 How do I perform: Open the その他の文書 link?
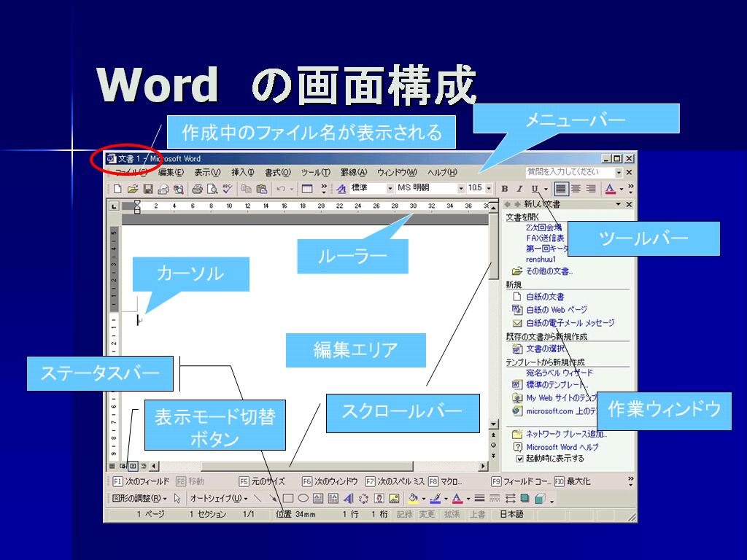point(549,271)
